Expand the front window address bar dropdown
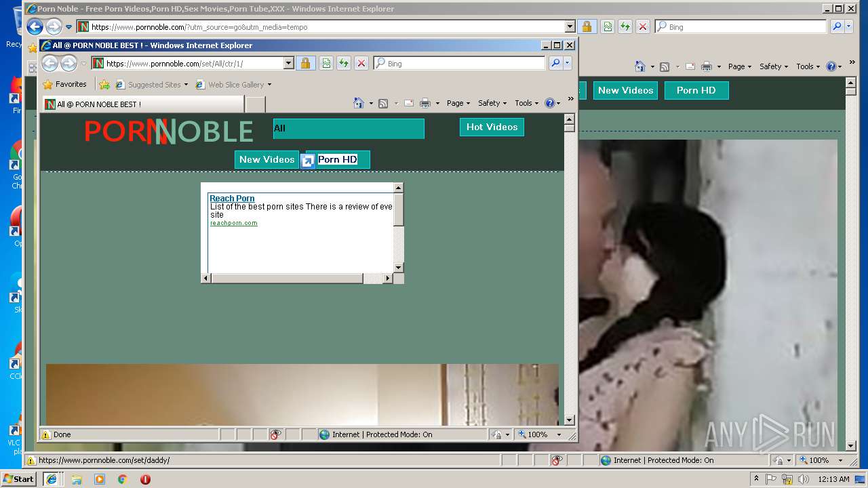 click(x=288, y=63)
